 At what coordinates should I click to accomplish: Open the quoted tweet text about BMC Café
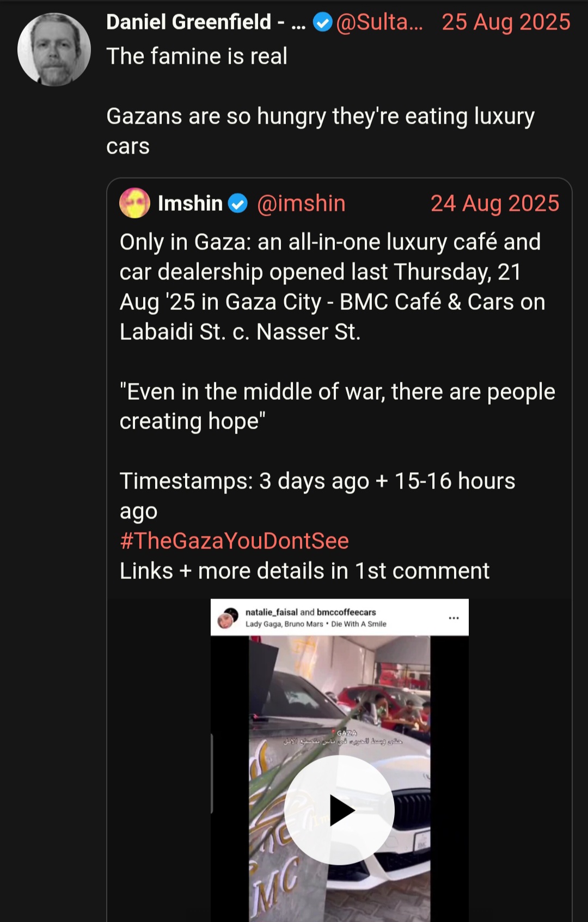click(332, 286)
